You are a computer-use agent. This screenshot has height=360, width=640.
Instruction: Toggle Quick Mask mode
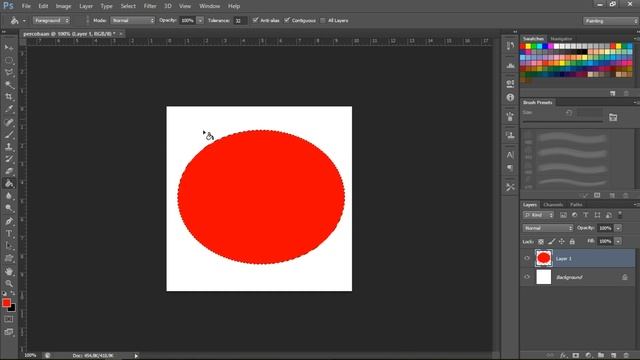pos(9,319)
